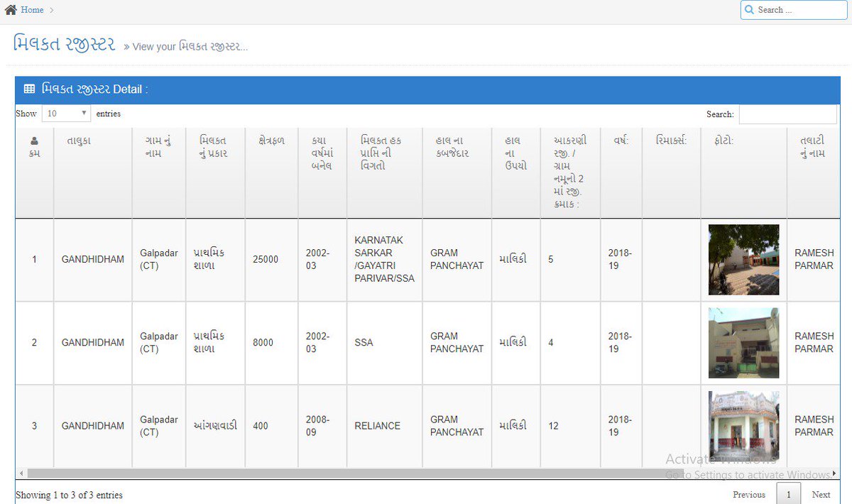Select the 25000 area cell

point(272,260)
